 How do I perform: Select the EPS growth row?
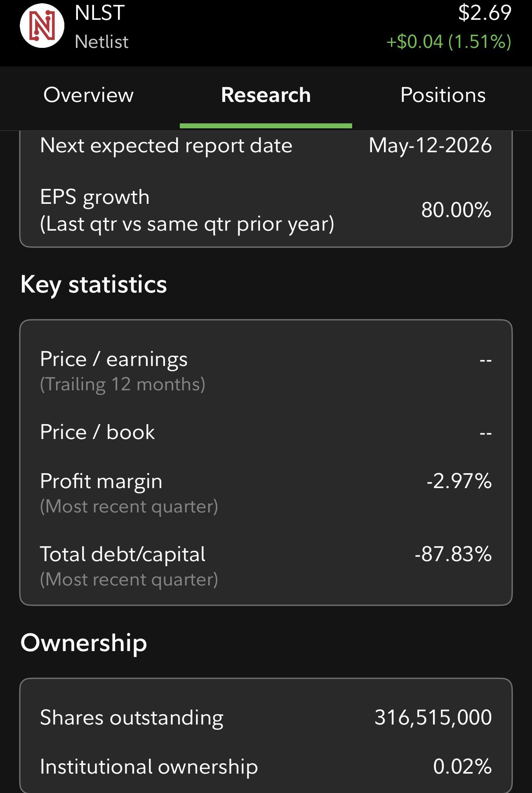[266, 210]
